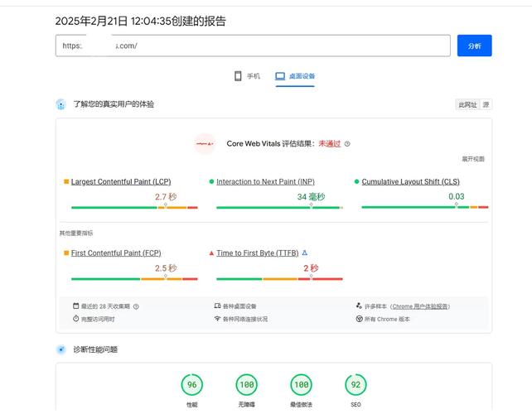
Task: Jump to the 92 SEO score gauge
Action: (355, 385)
